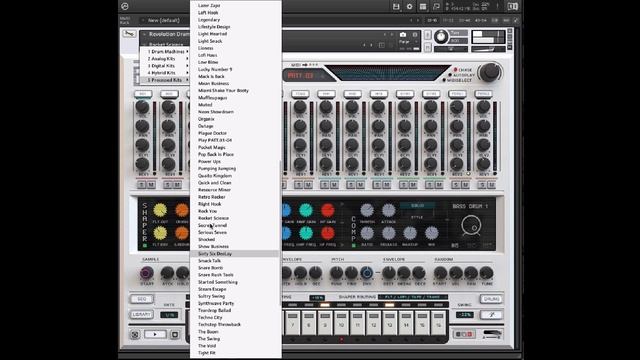Click the minimized view icon in header

(436, 6)
